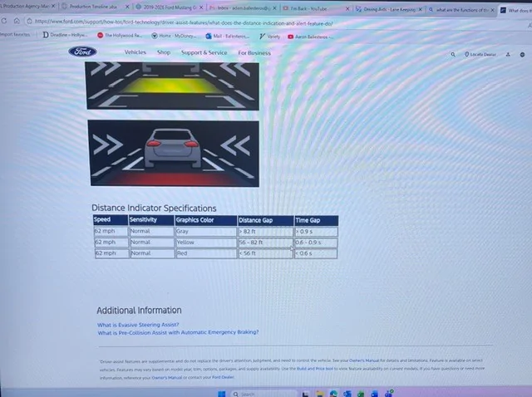Click the Graphics Color column header
This screenshot has width=532, height=397.
[x=206, y=220]
